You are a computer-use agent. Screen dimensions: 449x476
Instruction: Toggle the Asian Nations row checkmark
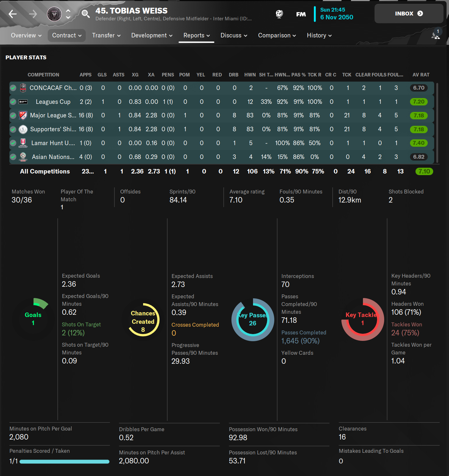pyautogui.click(x=13, y=157)
